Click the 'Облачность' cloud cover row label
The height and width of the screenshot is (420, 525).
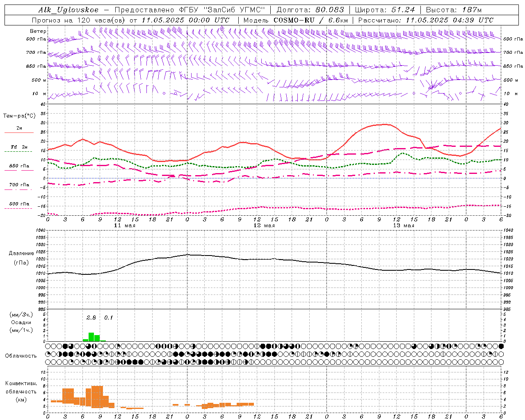point(21,356)
